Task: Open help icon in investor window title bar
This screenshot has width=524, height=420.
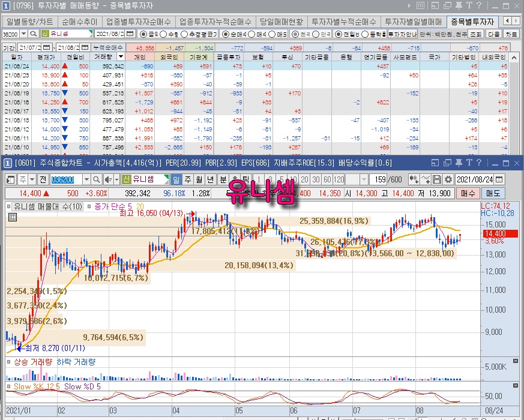Action: click(x=479, y=5)
